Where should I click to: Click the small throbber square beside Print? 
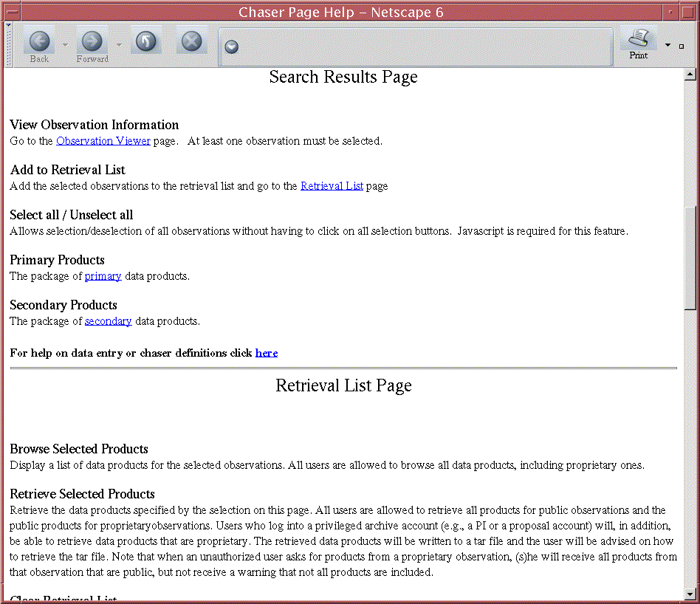681,46
